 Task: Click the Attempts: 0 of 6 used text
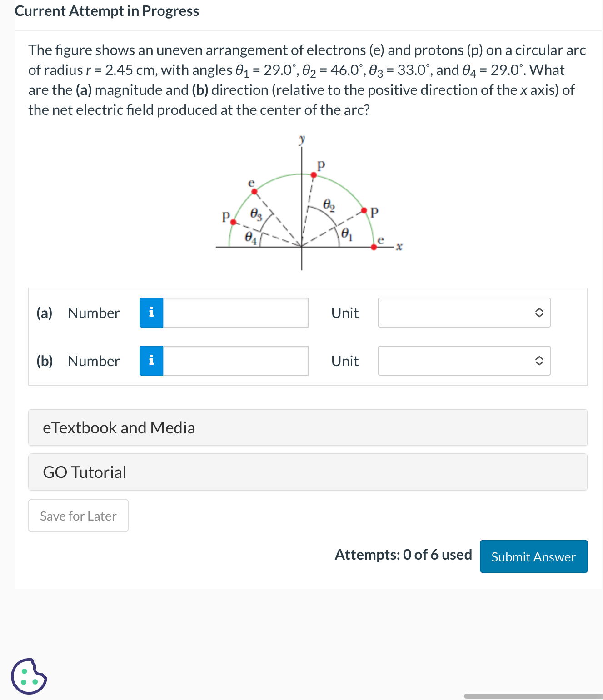[403, 555]
